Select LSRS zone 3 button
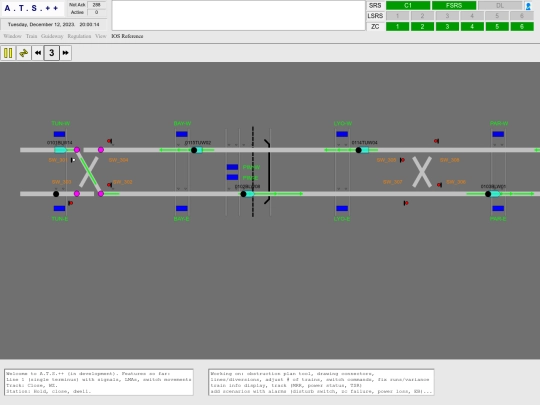The height and width of the screenshot is (405, 540). (x=447, y=16)
